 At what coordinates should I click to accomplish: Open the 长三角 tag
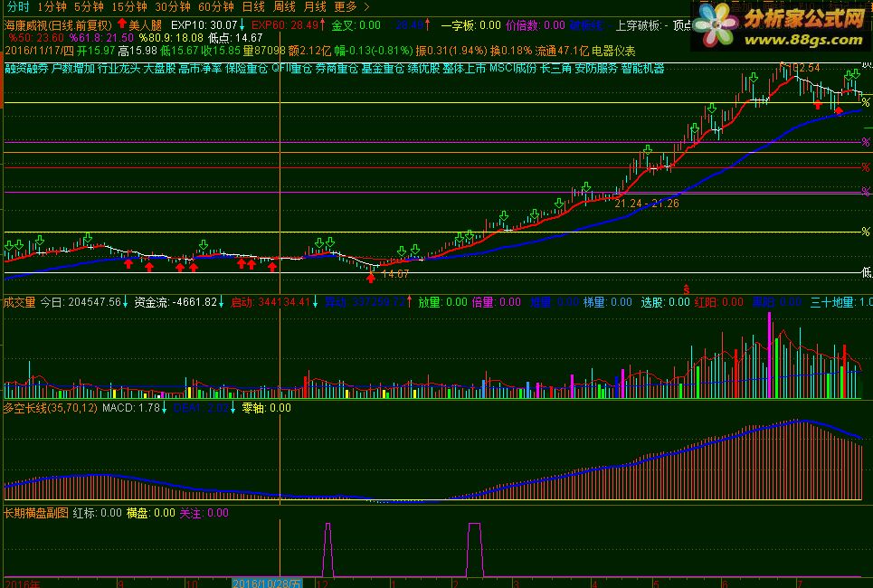click(556, 68)
